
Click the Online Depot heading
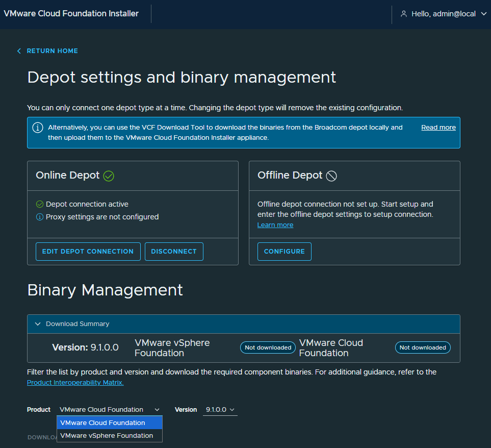tap(68, 175)
